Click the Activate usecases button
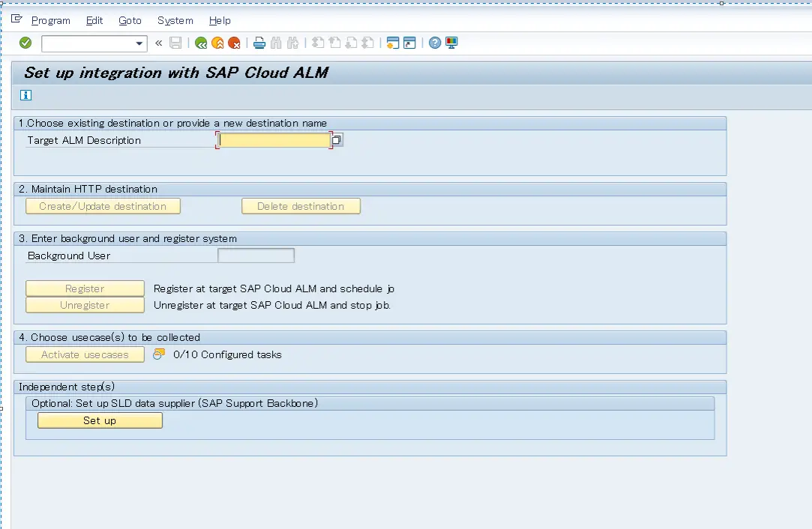This screenshot has height=529, width=812. tap(85, 354)
